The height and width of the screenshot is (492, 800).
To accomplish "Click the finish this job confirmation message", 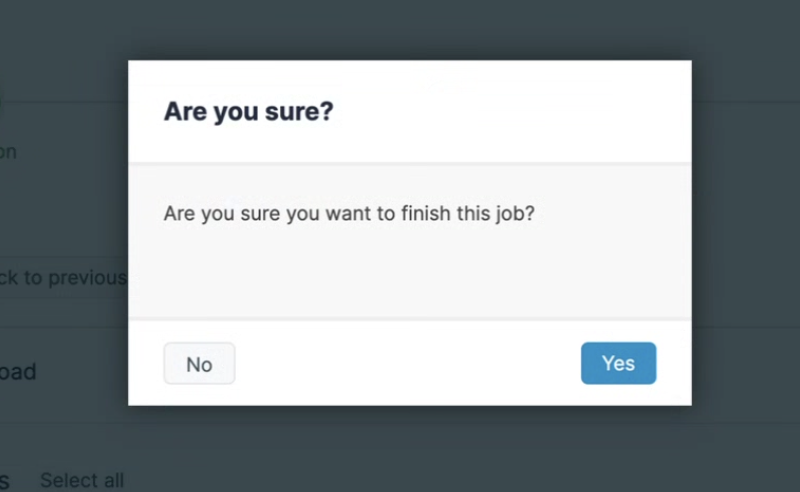I will [349, 213].
